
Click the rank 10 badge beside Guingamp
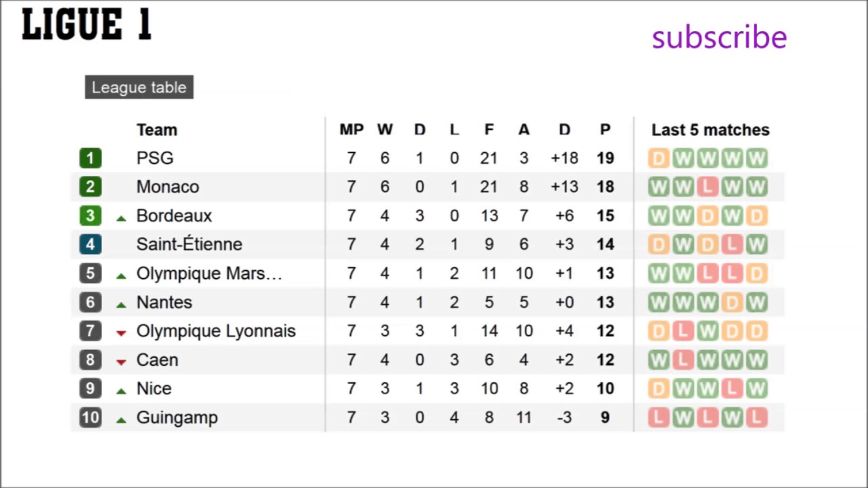point(90,418)
